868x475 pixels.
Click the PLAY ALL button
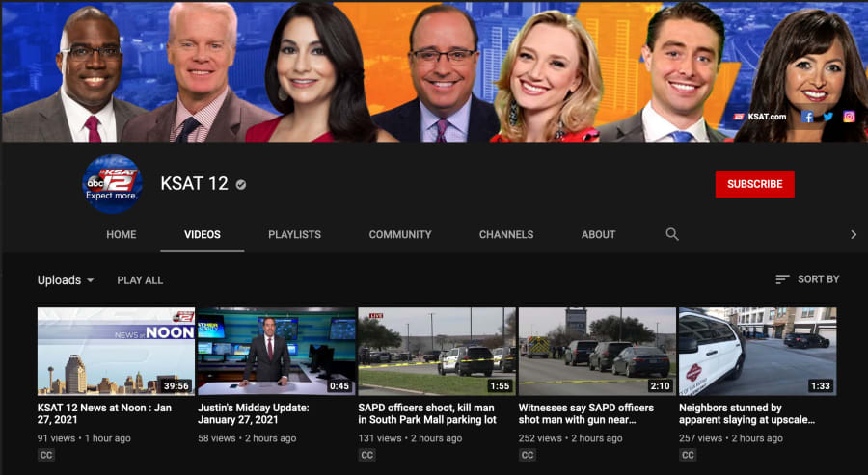click(140, 280)
